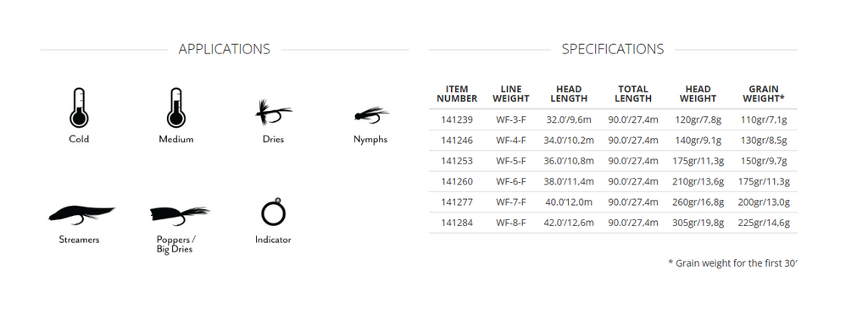Image resolution: width=868 pixels, height=315 pixels.
Task: Click the Streamers fly icon
Action: (81, 214)
